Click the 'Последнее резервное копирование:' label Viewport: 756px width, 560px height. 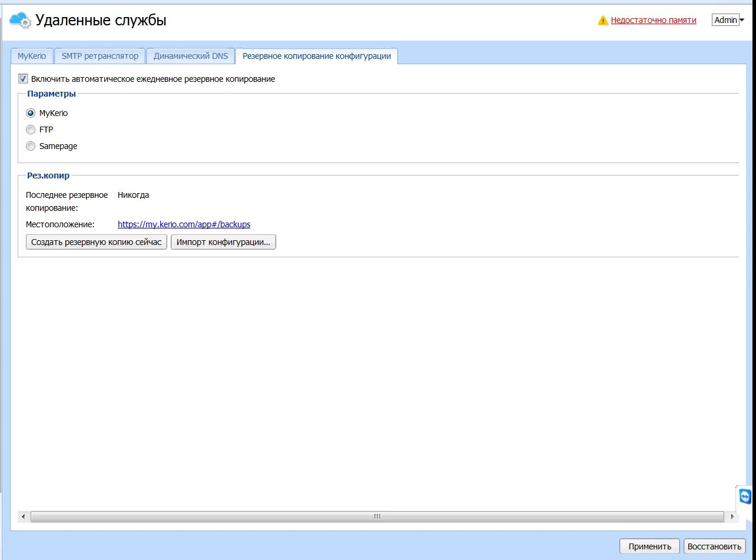coord(67,201)
